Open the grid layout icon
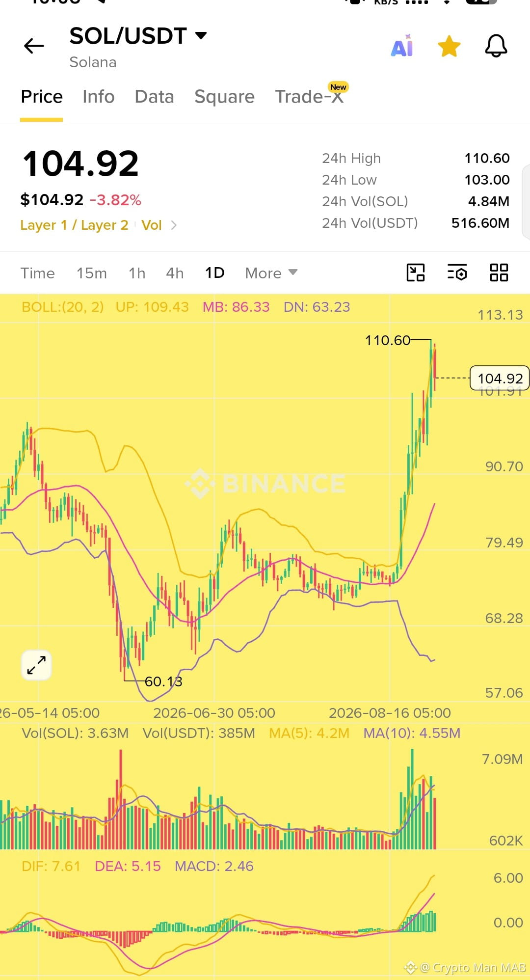Viewport: 530px width, 980px height. (x=499, y=272)
